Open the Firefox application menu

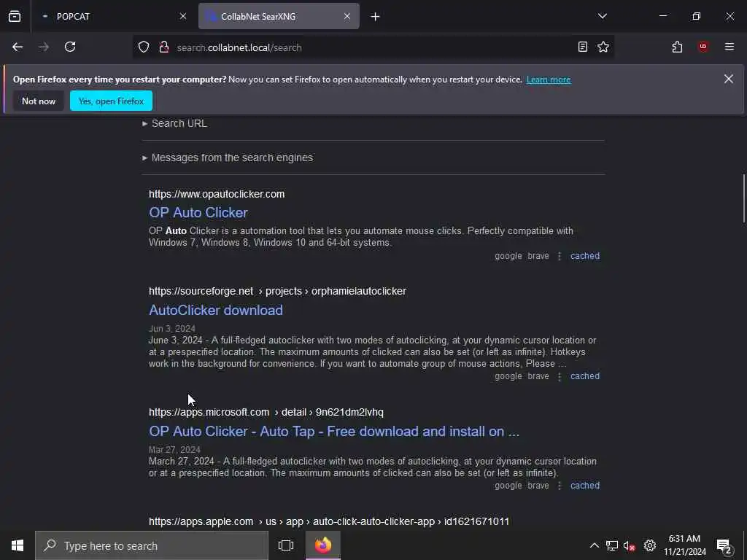pyautogui.click(x=729, y=47)
